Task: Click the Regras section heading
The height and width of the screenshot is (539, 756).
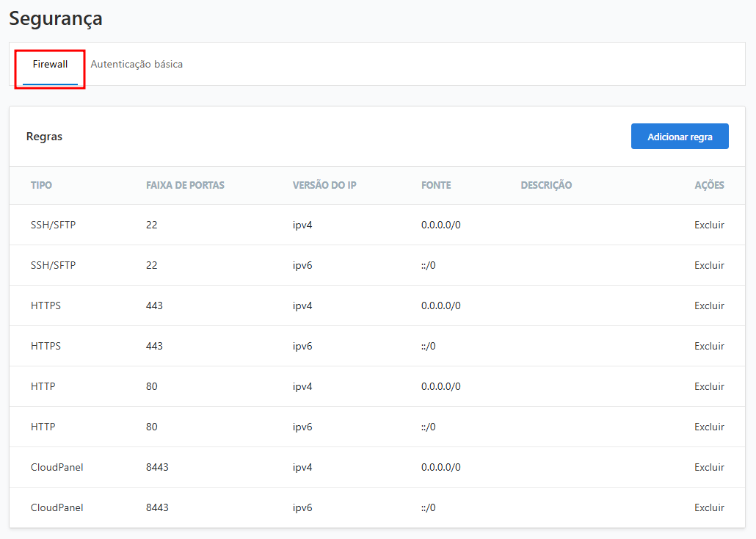Action: tap(44, 137)
